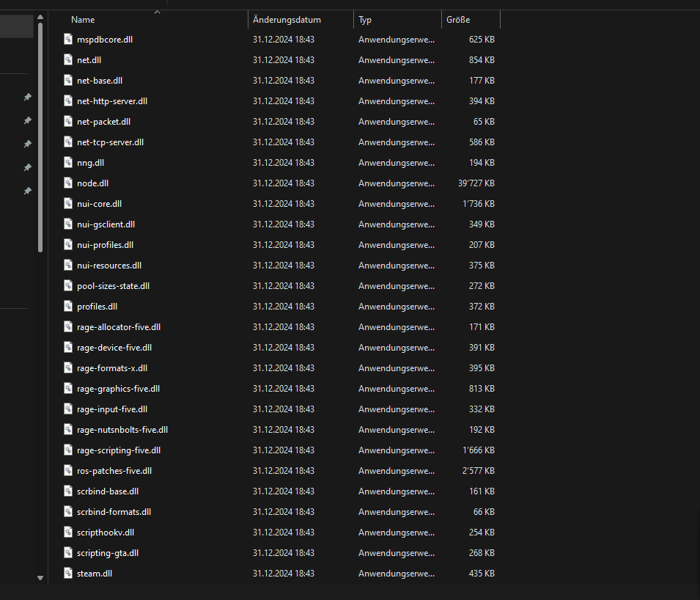The width and height of the screenshot is (700, 600).
Task: Select file name mspdbcore.dll
Action: click(x=105, y=40)
